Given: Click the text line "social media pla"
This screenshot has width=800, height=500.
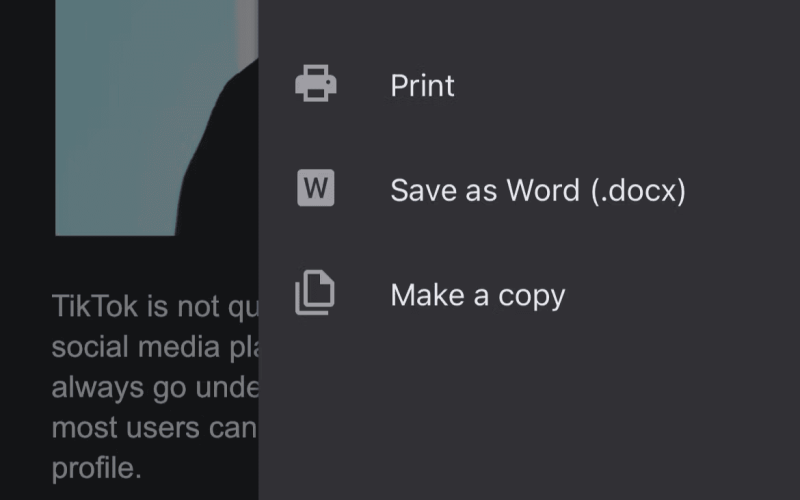Looking at the screenshot, I should (155, 347).
